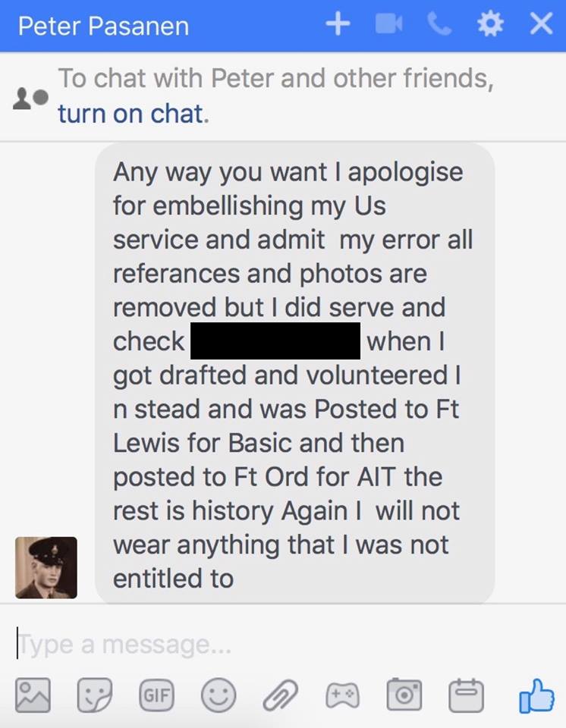This screenshot has width=566, height=728.
Task: Attach a file with the paperclip icon
Action: coord(280,694)
